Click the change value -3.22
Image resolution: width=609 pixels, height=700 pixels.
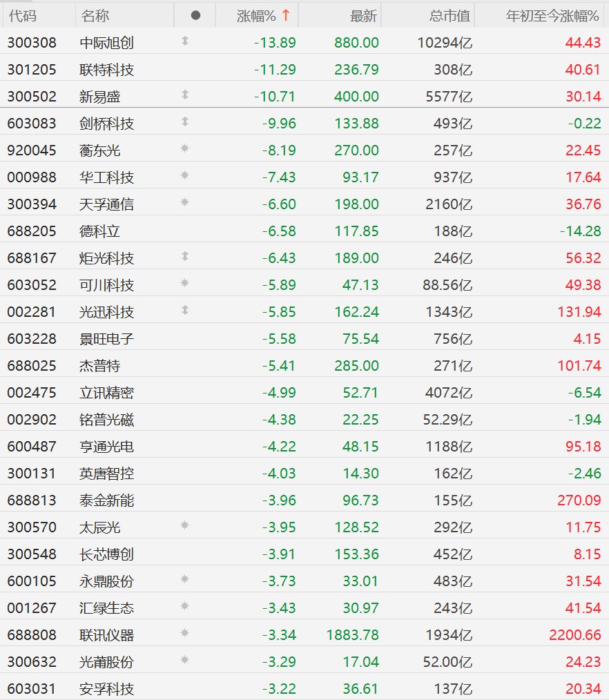[279, 689]
